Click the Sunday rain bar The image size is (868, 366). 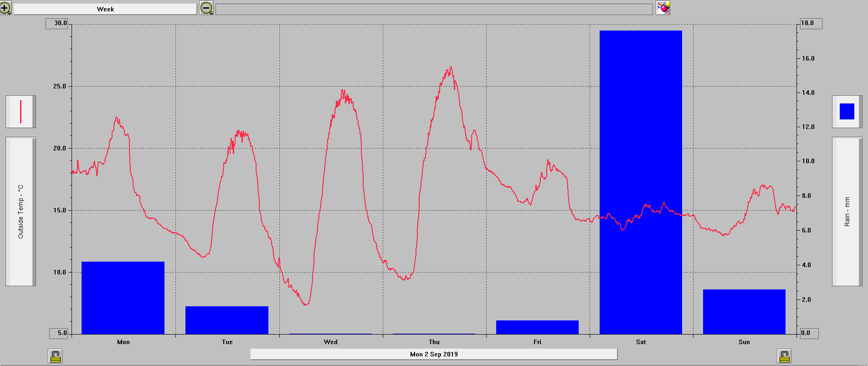[744, 312]
